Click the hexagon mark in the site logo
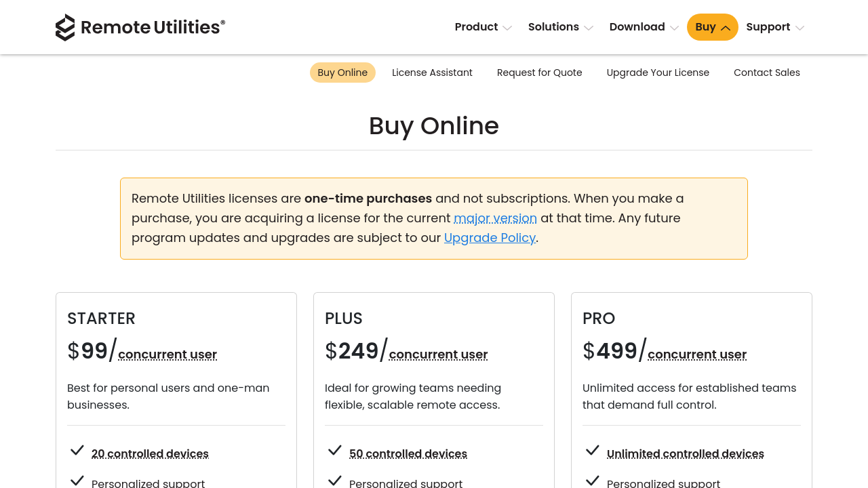Image resolution: width=868 pixels, height=488 pixels. tap(66, 27)
